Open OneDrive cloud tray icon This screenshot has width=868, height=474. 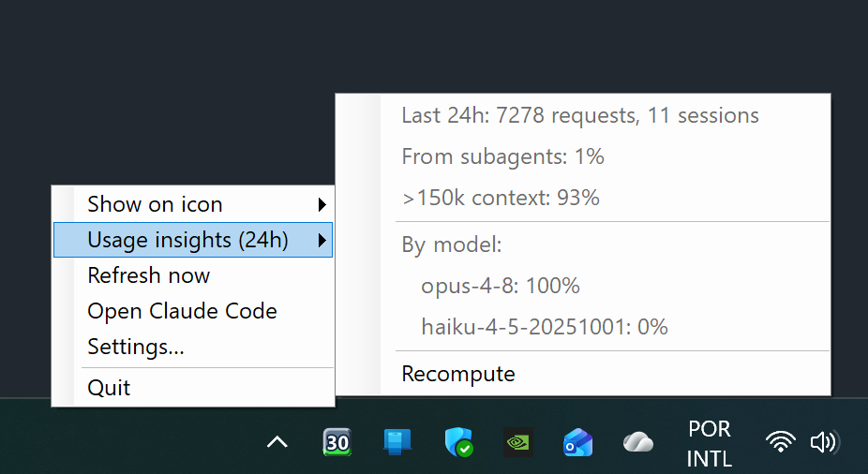pos(638,442)
